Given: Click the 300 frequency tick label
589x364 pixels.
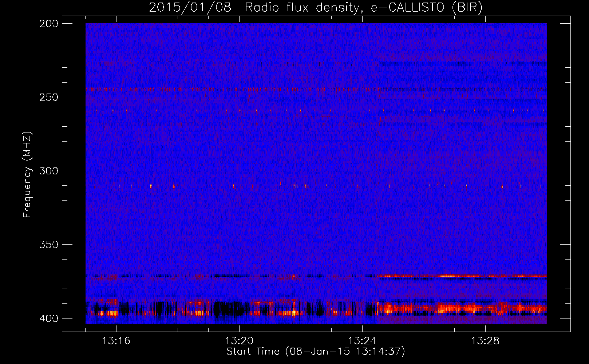Looking at the screenshot, I should coord(48,171).
